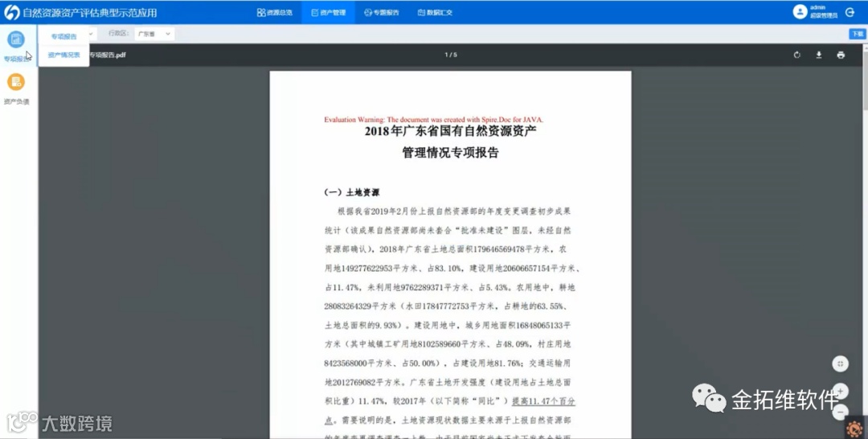
Task: Click the 专项报告.pdf file name
Action: coord(108,55)
